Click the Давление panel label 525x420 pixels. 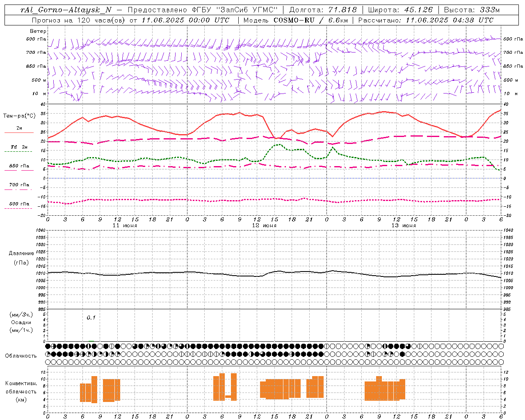click(21, 253)
